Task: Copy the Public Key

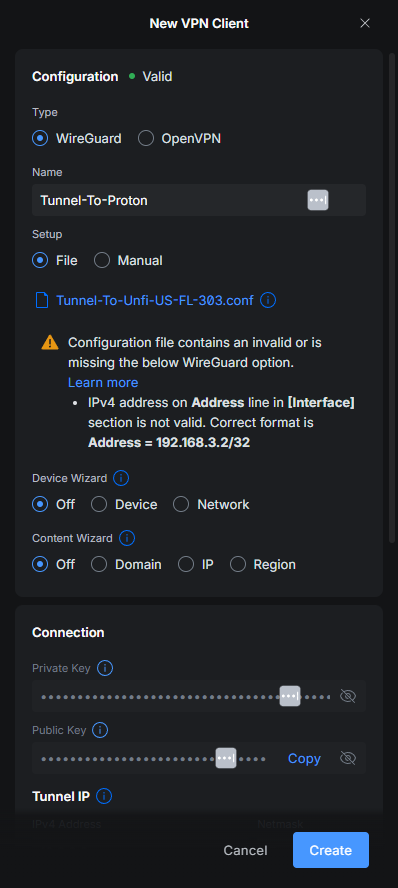Action: click(304, 758)
